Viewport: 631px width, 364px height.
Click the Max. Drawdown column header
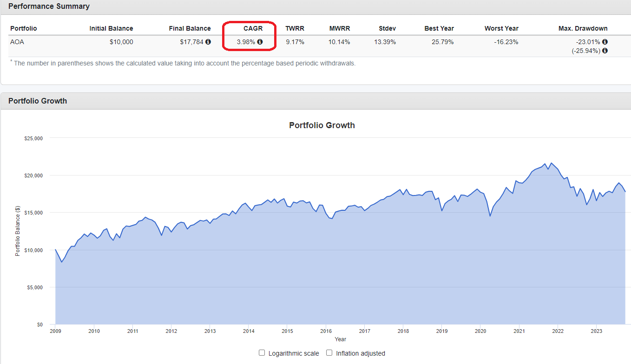583,28
